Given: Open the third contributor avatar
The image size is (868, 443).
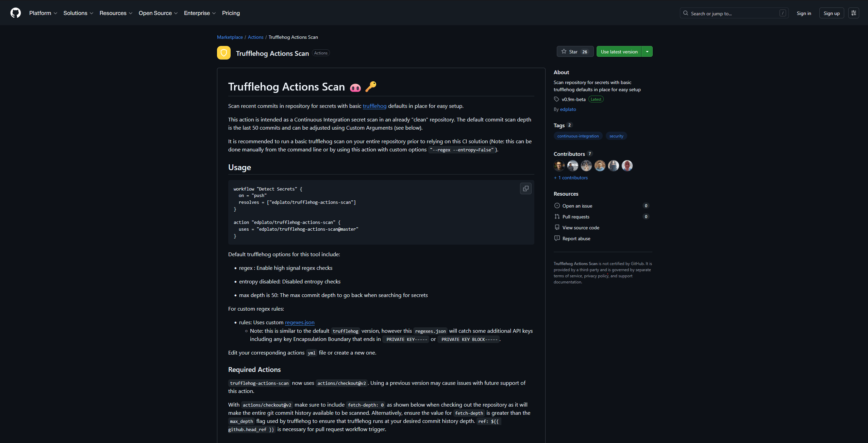Looking at the screenshot, I should pyautogui.click(x=586, y=166).
